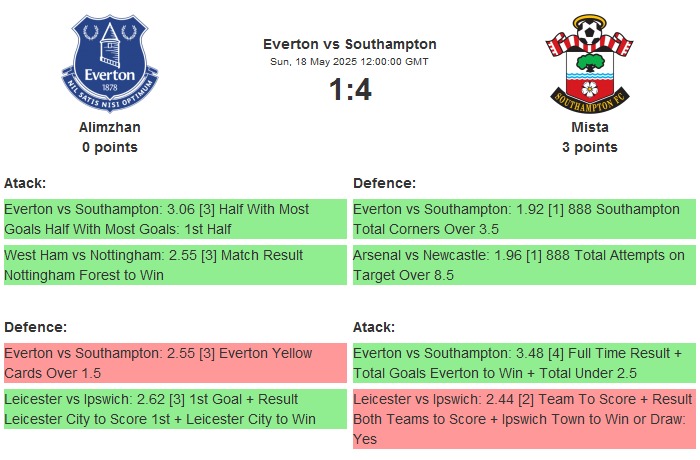Click Mista's 3 points label

tap(589, 147)
